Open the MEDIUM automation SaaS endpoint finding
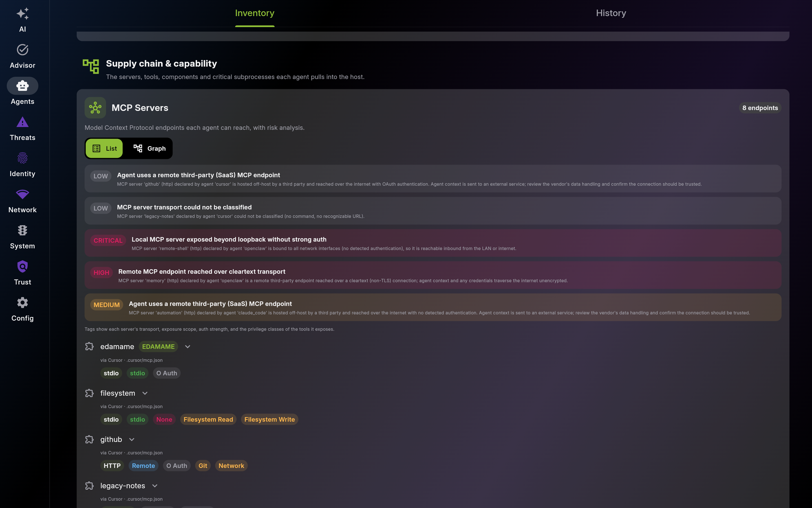This screenshot has width=812, height=508. [433, 307]
